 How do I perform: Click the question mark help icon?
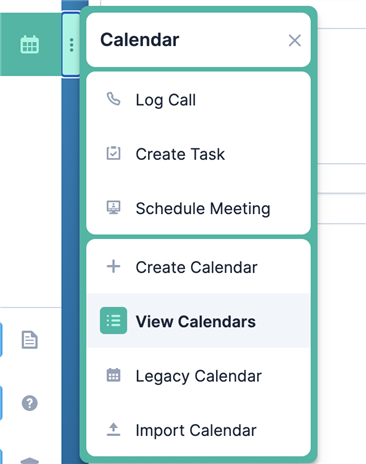tap(30, 403)
